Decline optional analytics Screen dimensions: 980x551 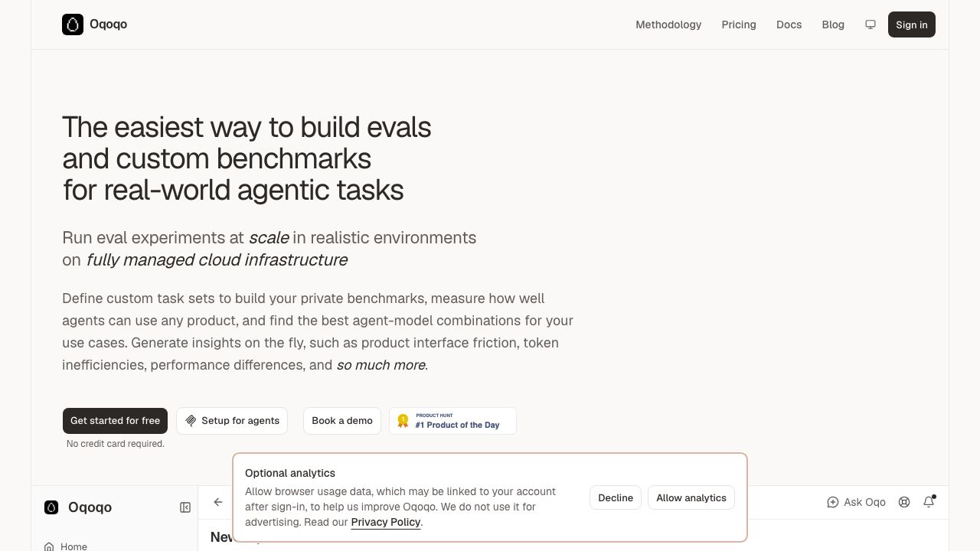[x=616, y=497]
